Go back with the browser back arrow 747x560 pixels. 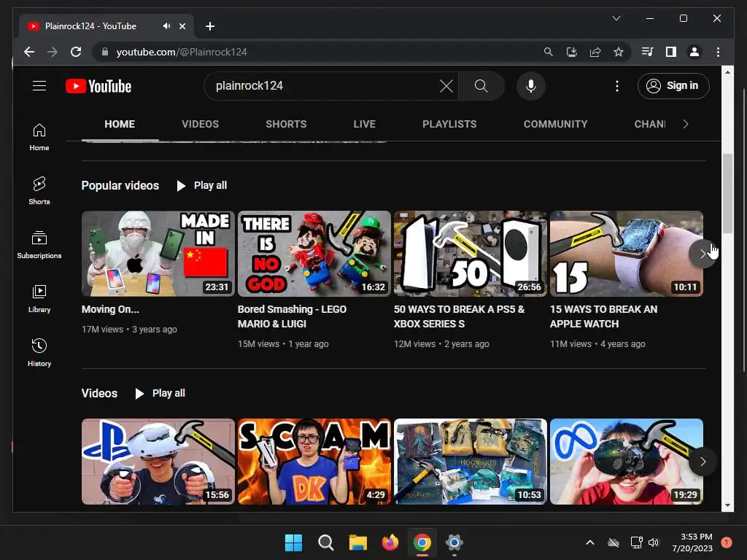click(29, 52)
